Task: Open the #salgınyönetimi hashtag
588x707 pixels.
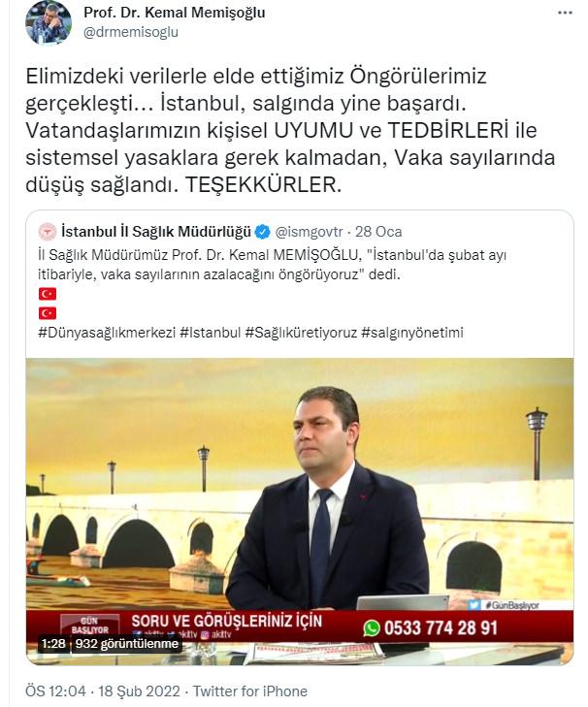Action: pyautogui.click(x=412, y=333)
